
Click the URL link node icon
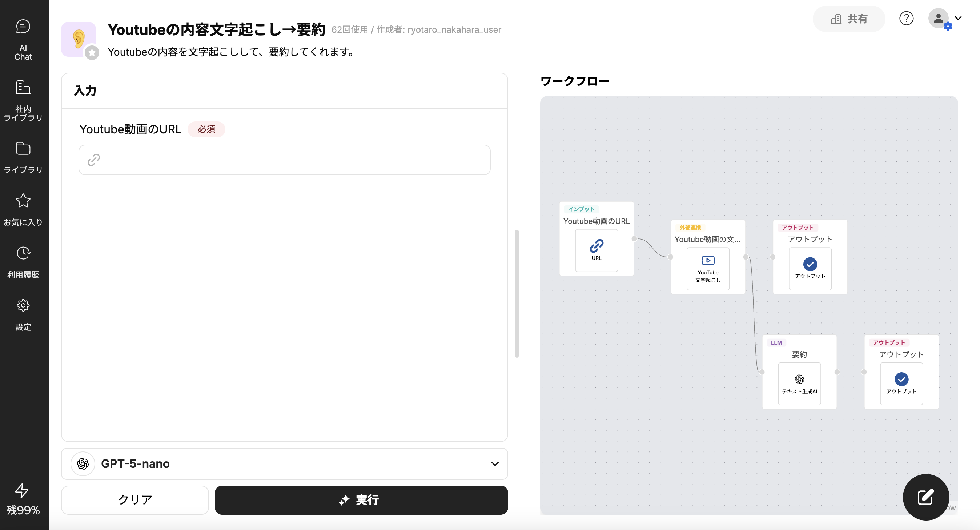coord(596,250)
